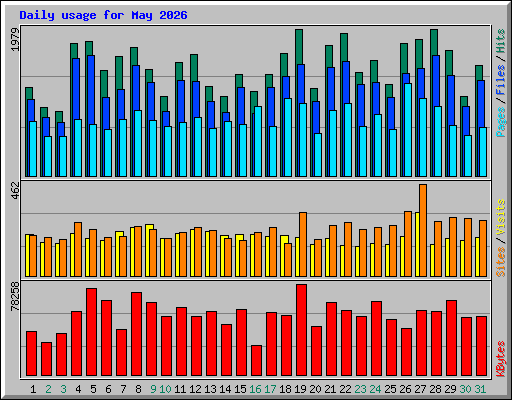The image size is (512, 400).
Task: Click the 462 axis maximum label
Action: click(x=15, y=190)
